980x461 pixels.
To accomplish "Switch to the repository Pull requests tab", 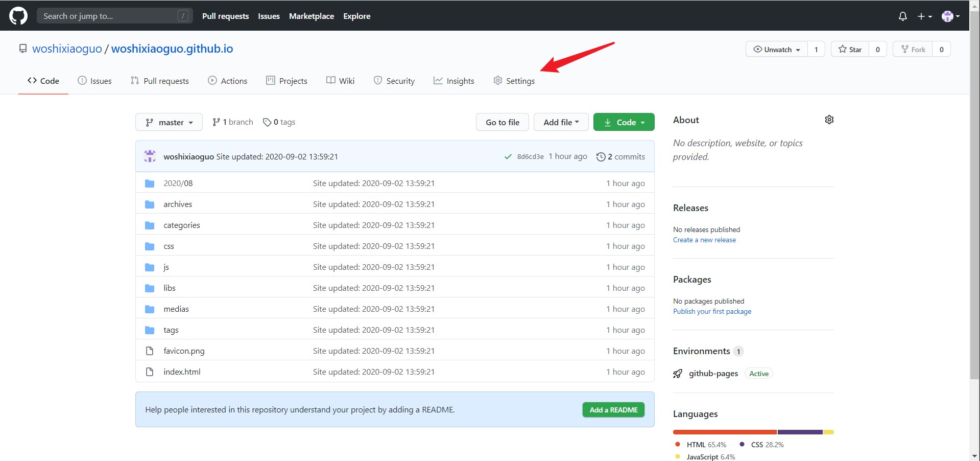I will 159,81.
